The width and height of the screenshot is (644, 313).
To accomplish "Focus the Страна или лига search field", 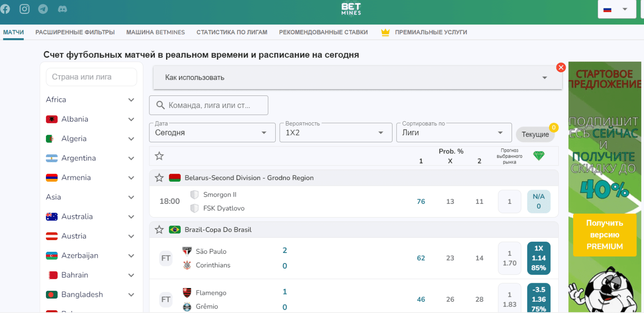I will point(91,77).
